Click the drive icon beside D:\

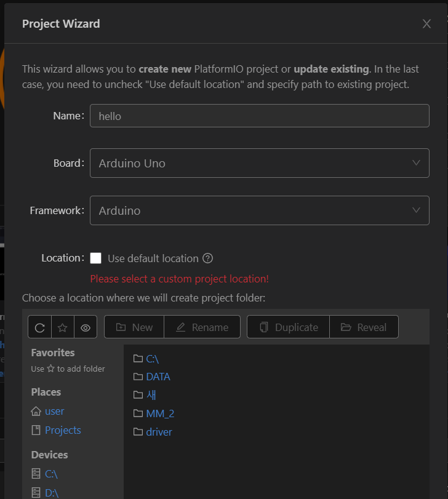point(36,493)
